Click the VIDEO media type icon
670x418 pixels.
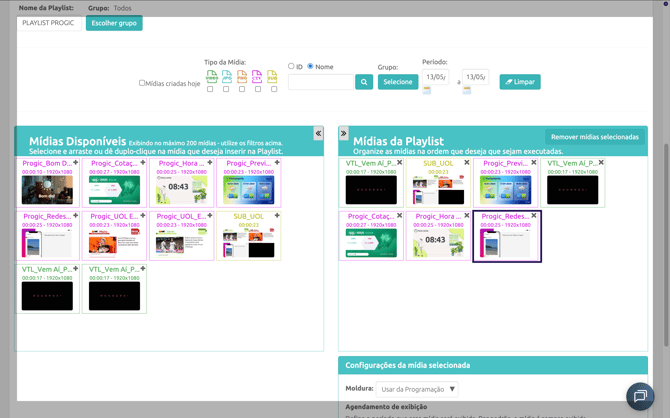212,77
